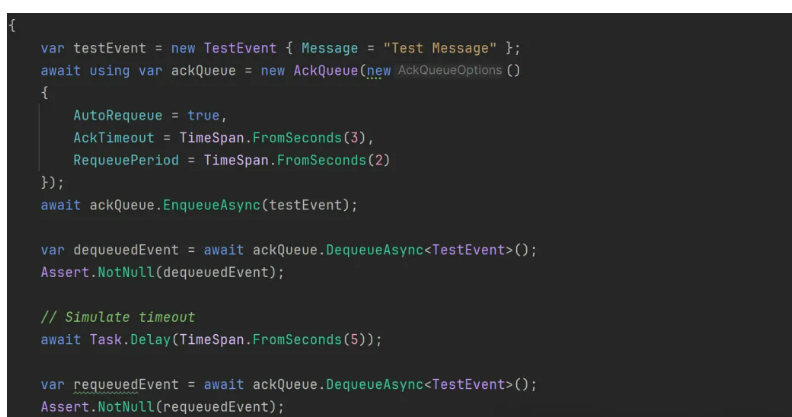
Task: Click the "// Simulate timeout" comment
Action: coord(118,318)
